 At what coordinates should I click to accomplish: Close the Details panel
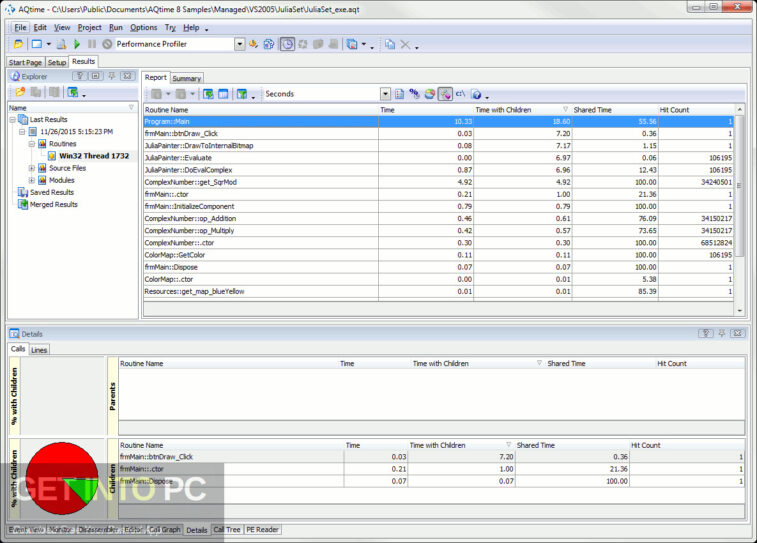[x=738, y=334]
